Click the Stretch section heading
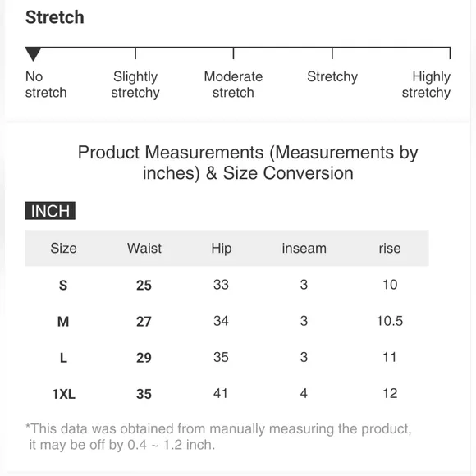 click(55, 17)
